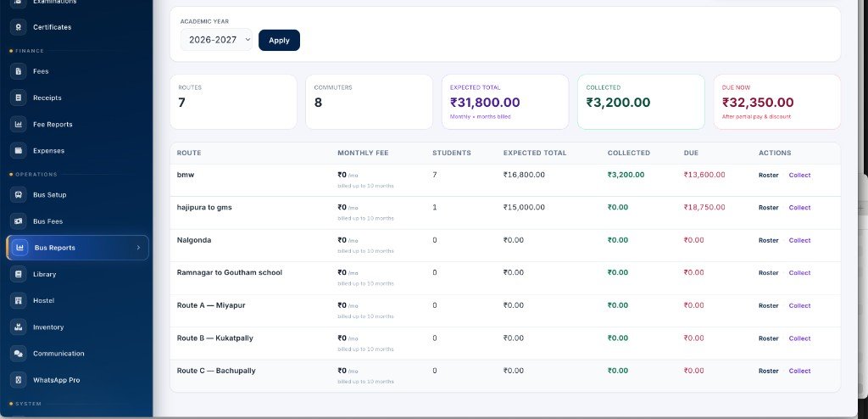868x419 pixels.
Task: Select the Hostel building icon
Action: click(x=19, y=300)
